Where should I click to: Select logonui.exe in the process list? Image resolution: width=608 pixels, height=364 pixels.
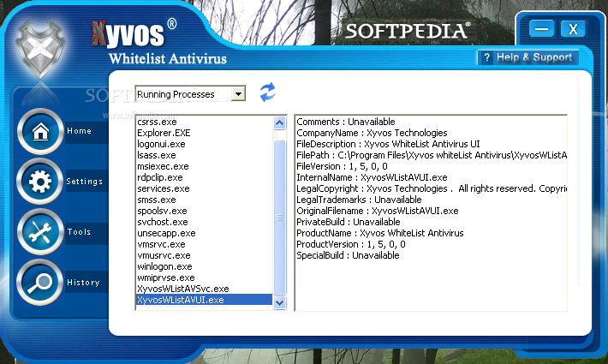[x=161, y=144]
